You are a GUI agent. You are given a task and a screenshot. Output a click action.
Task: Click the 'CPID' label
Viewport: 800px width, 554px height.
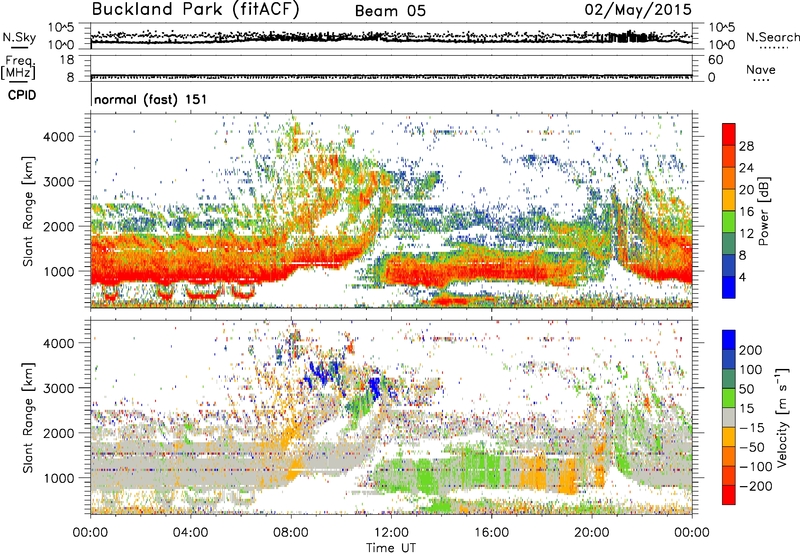coord(22,95)
